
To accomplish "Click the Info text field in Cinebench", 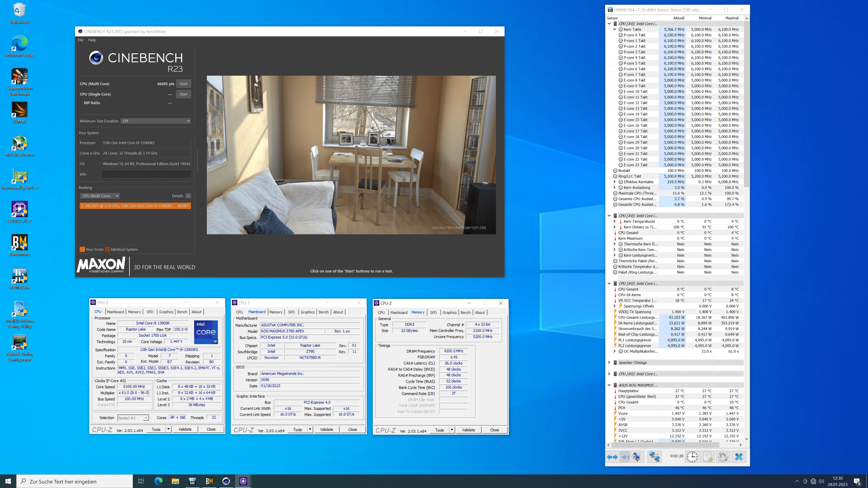I will click(146, 174).
